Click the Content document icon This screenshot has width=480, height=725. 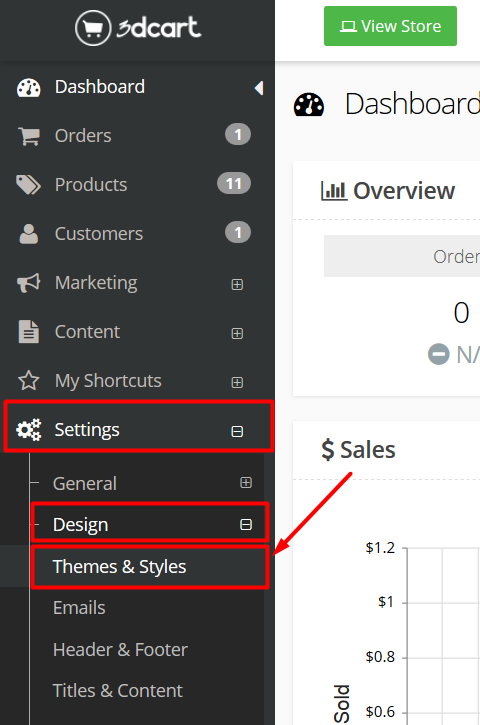(29, 332)
